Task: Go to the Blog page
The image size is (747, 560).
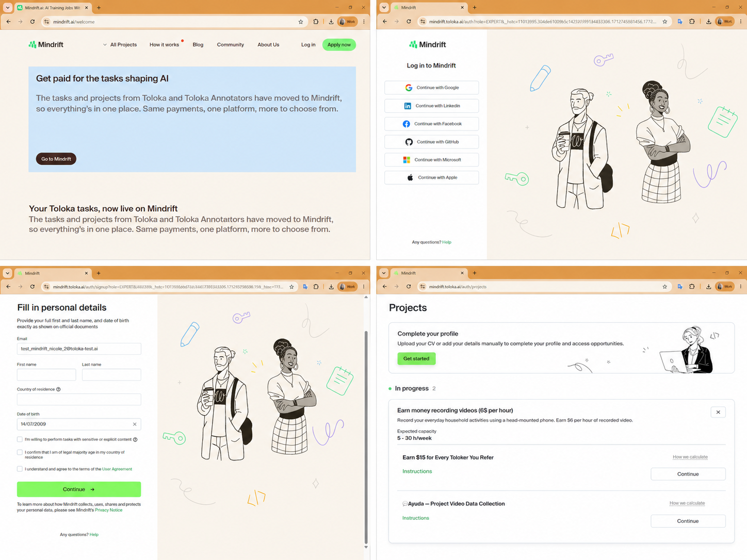Action: tap(198, 45)
